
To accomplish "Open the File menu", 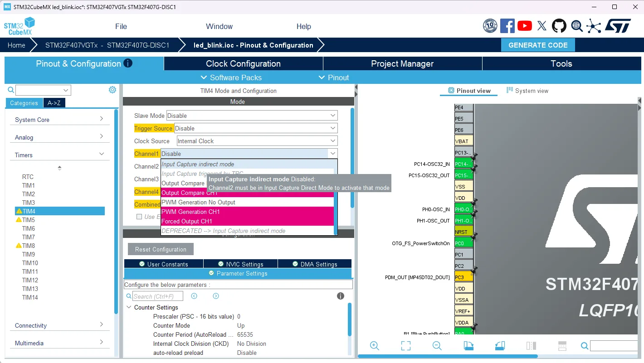I will pos(121,26).
